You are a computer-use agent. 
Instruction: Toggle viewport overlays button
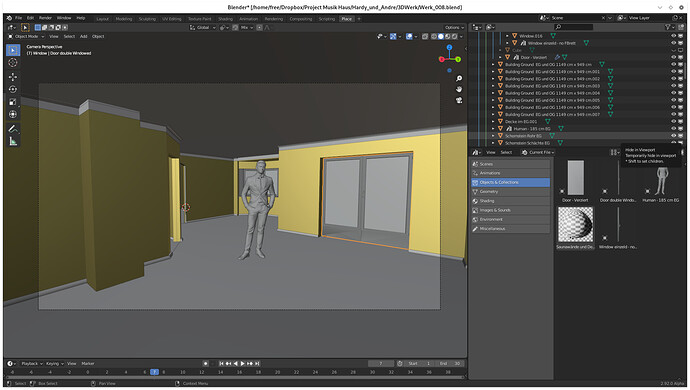(x=409, y=37)
